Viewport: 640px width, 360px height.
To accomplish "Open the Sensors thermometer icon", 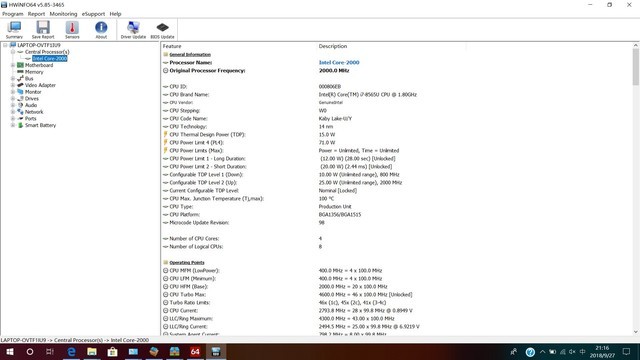I will 72,30.
